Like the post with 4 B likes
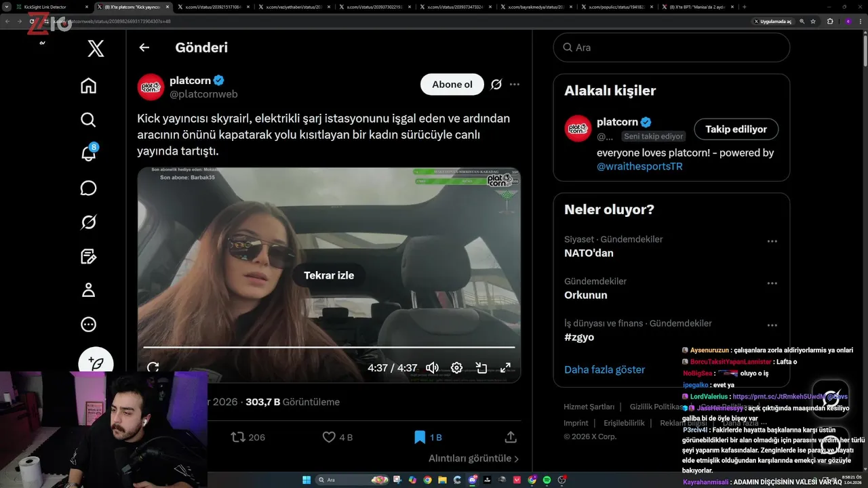Screen dimensions: 868x488 [337, 437]
